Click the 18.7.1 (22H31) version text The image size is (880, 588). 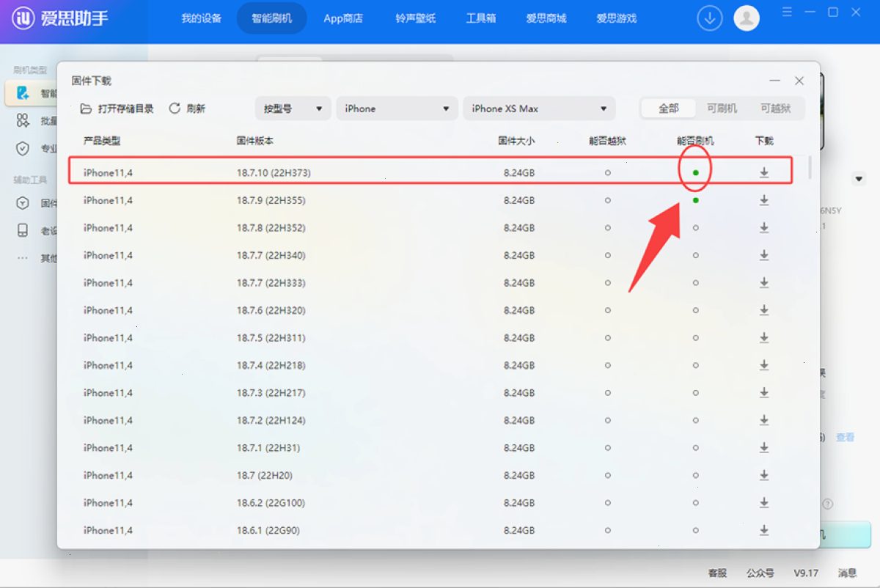268,448
